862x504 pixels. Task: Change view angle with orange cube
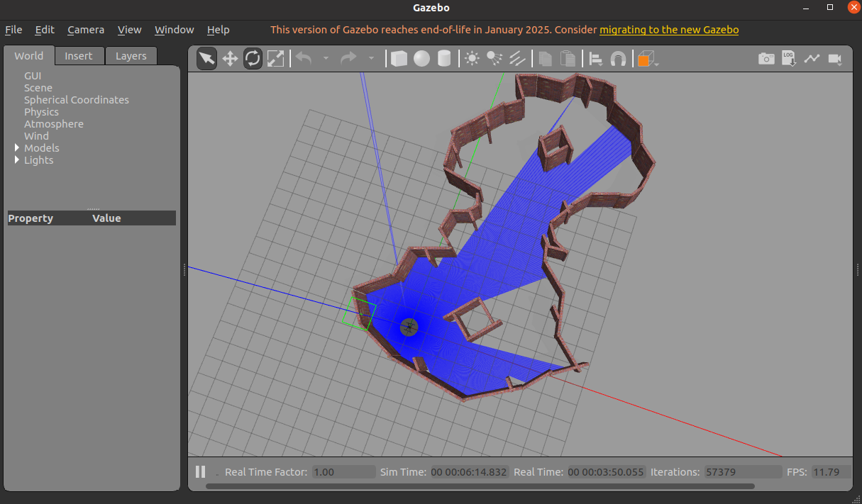[647, 59]
